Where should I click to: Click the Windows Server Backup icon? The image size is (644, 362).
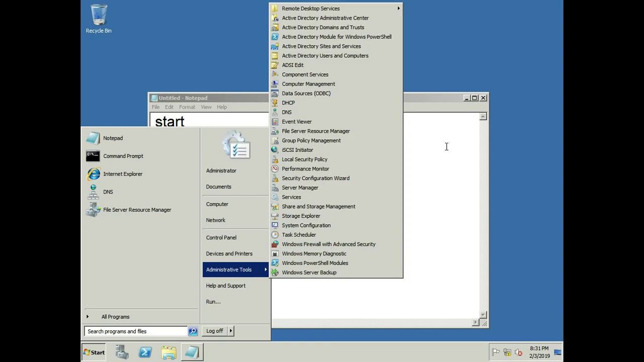(x=275, y=273)
